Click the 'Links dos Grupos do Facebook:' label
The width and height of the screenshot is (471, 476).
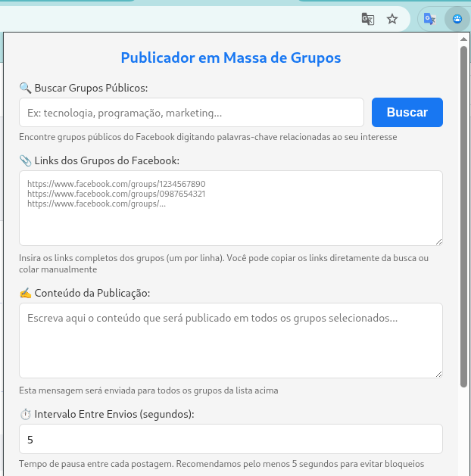click(x=107, y=160)
